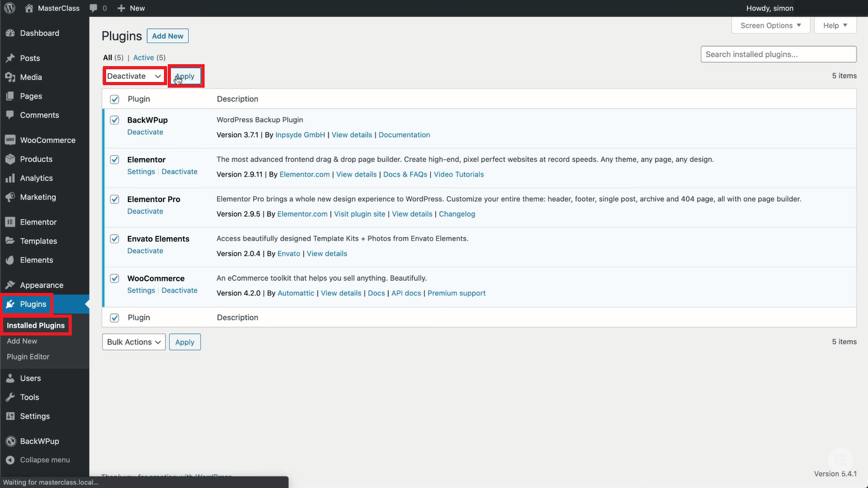Click the Search installed plugins field
The width and height of the screenshot is (868, 488).
pyautogui.click(x=778, y=54)
